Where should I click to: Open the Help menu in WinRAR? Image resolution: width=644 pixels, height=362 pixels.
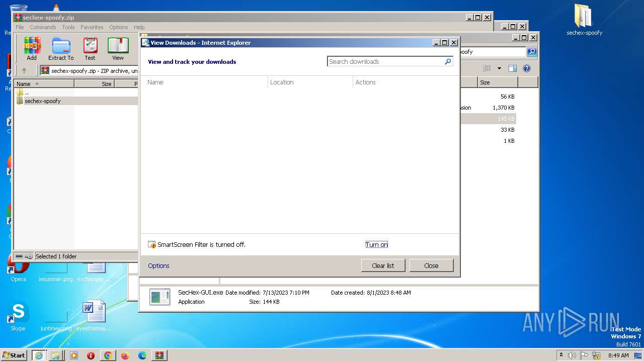[x=139, y=27]
